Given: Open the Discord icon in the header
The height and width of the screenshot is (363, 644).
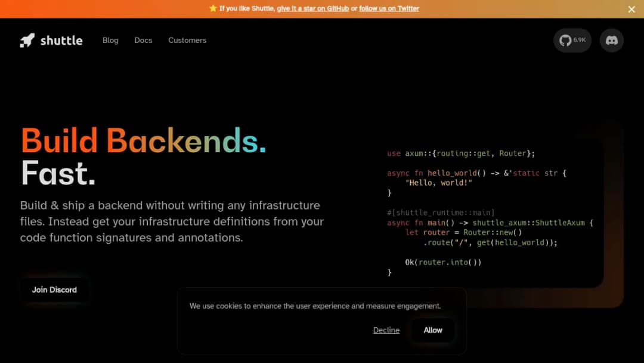Looking at the screenshot, I should coord(612,40).
